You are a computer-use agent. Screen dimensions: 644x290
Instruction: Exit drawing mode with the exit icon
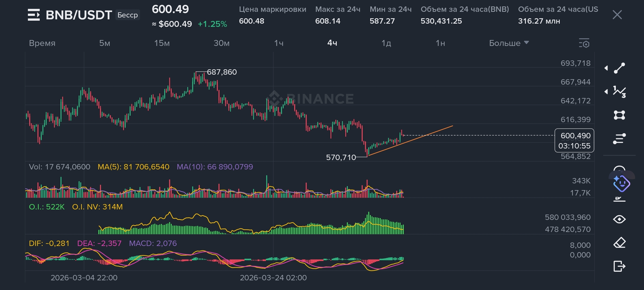[619, 266]
